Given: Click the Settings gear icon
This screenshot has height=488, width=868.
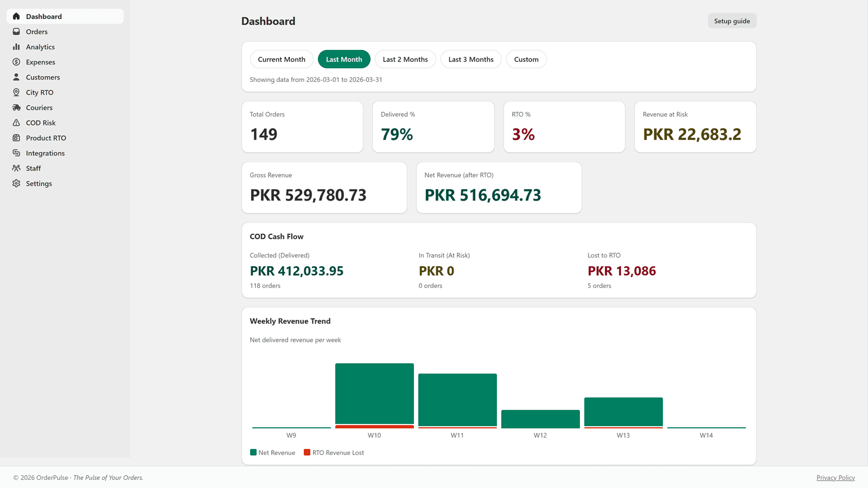Looking at the screenshot, I should [x=16, y=183].
